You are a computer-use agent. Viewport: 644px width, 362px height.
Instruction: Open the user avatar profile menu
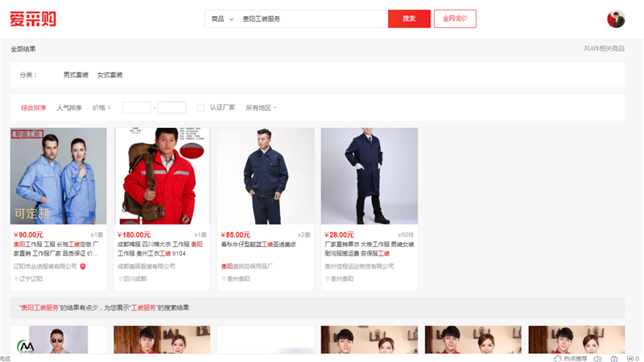[616, 19]
